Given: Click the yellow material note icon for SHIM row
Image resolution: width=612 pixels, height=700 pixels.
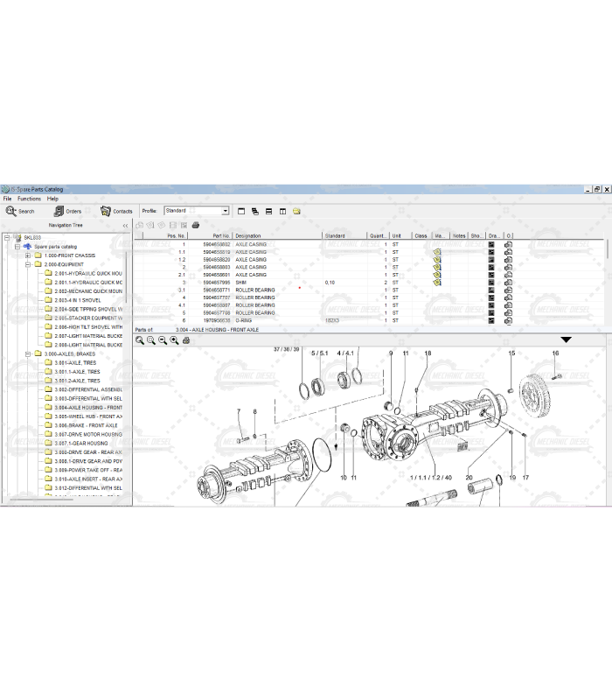Looking at the screenshot, I should (x=437, y=283).
